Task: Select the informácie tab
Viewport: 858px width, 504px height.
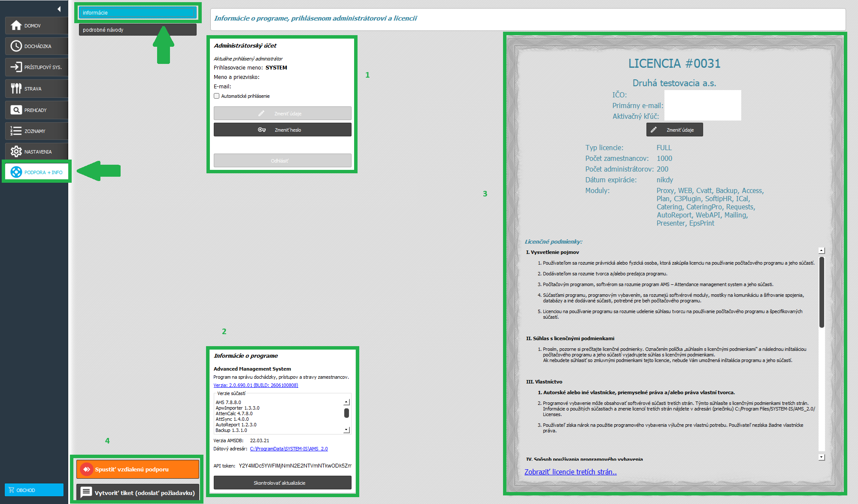Action: (138, 12)
